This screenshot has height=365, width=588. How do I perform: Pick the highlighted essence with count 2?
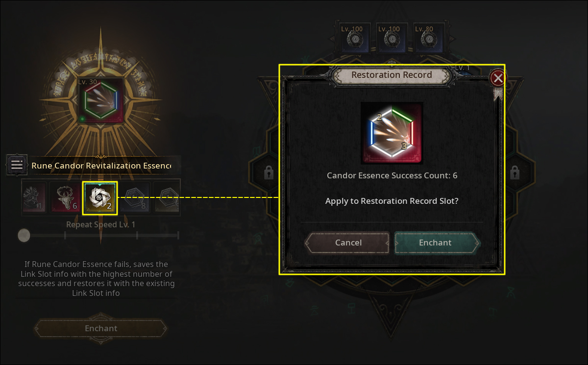click(x=100, y=198)
